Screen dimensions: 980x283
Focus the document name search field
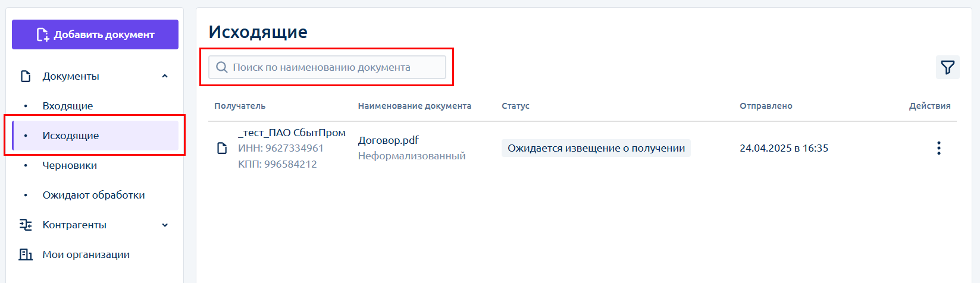tap(333, 67)
